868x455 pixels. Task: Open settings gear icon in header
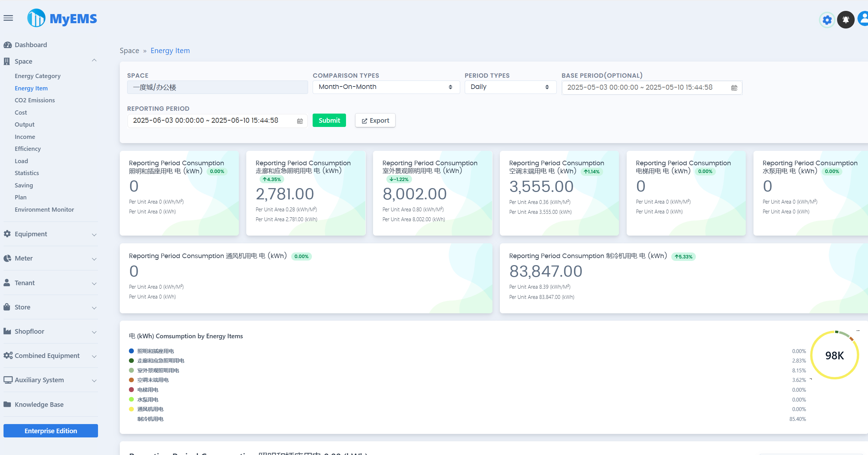827,20
